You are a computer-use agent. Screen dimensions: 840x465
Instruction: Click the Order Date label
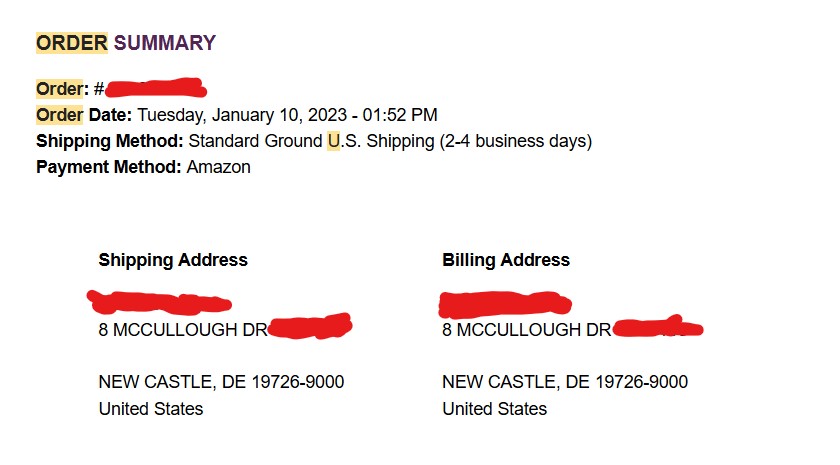pos(84,115)
